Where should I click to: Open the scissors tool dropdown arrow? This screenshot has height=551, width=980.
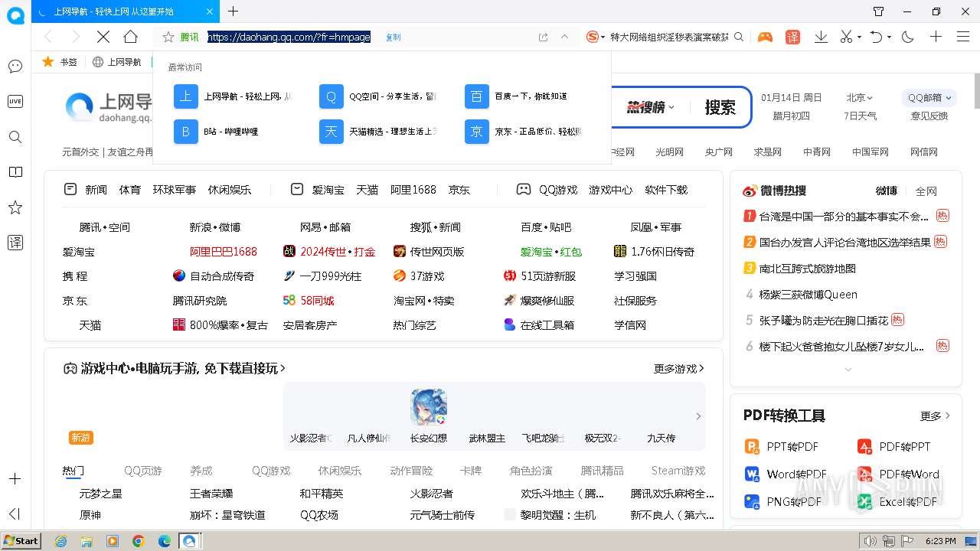pyautogui.click(x=859, y=37)
